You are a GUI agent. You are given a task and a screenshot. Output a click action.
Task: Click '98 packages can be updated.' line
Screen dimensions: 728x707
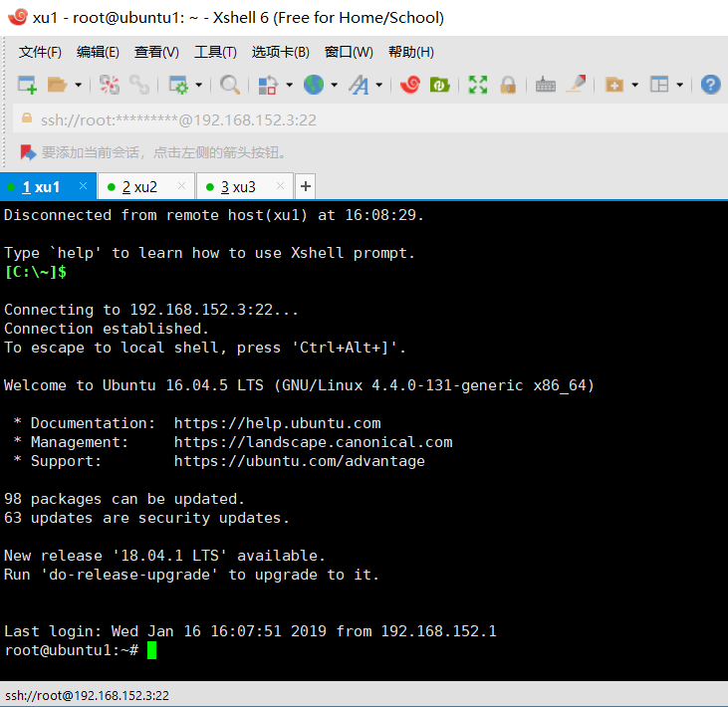[123, 499]
